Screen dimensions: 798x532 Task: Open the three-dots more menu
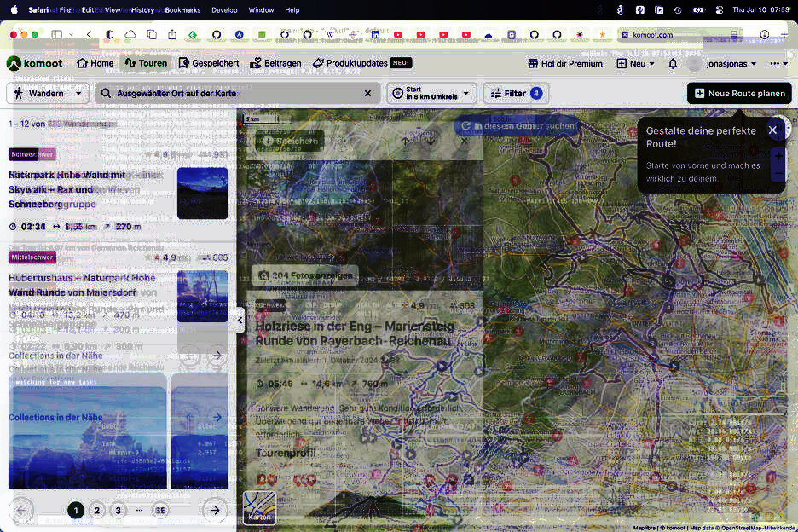point(778,64)
